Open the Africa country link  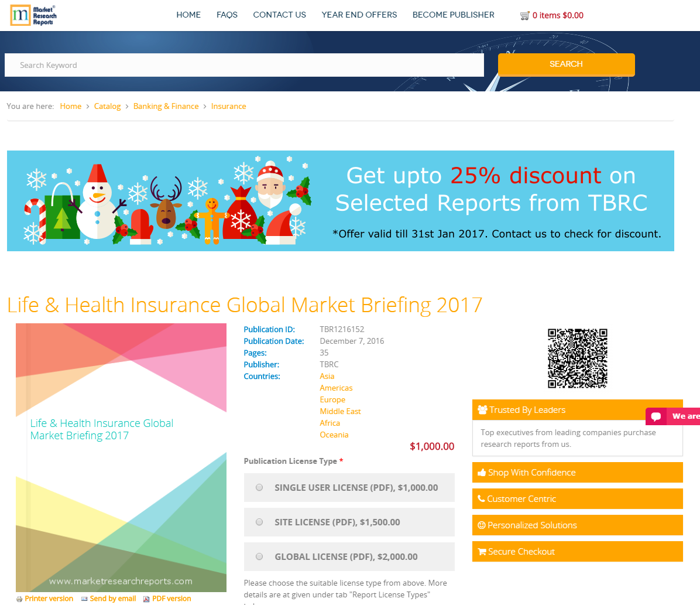point(330,423)
